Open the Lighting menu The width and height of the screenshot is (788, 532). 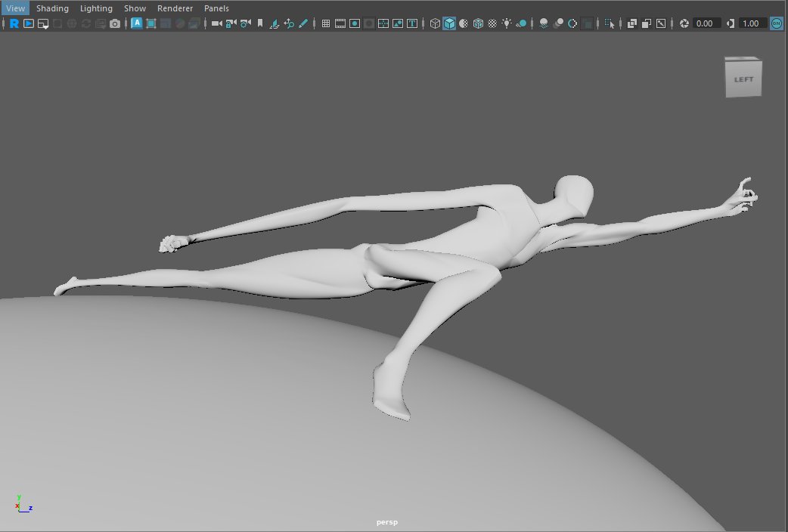(x=96, y=8)
